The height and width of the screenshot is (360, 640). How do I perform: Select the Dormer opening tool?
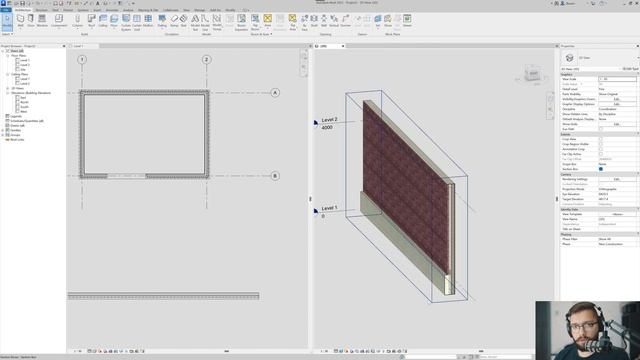(x=345, y=21)
